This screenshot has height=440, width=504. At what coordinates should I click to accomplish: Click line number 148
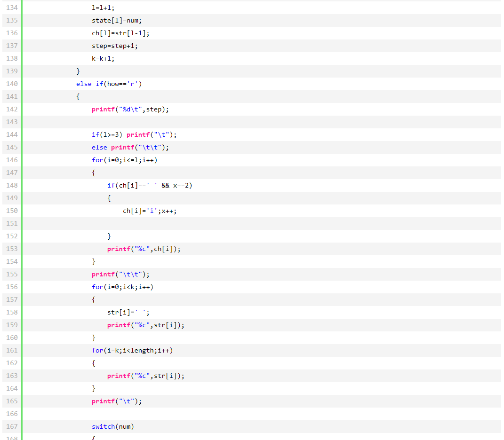click(x=12, y=185)
